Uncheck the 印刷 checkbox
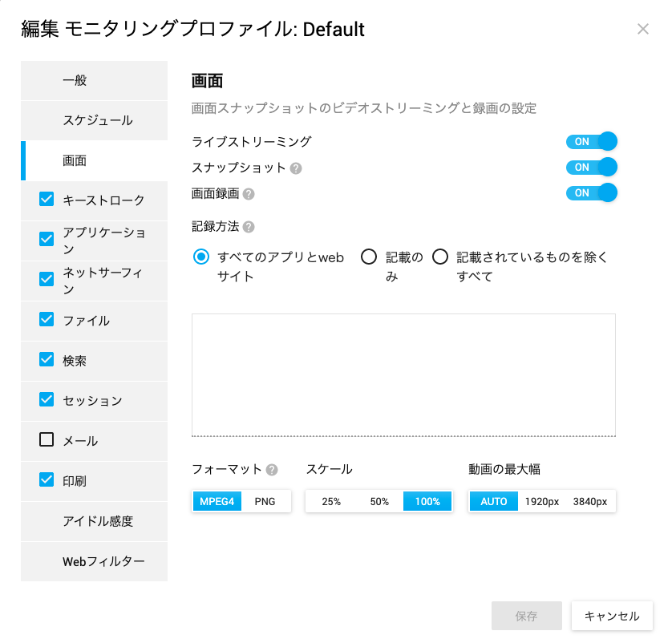 coord(47,479)
